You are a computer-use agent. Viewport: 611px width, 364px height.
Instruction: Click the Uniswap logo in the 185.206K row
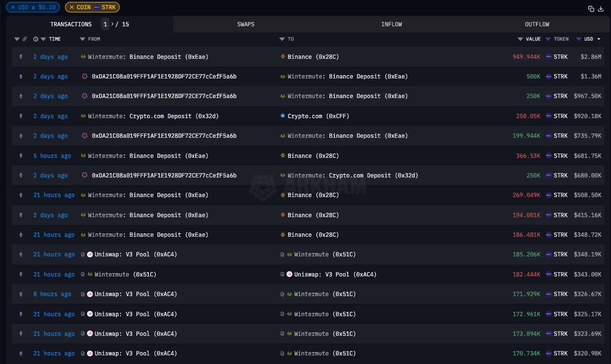[90, 254]
